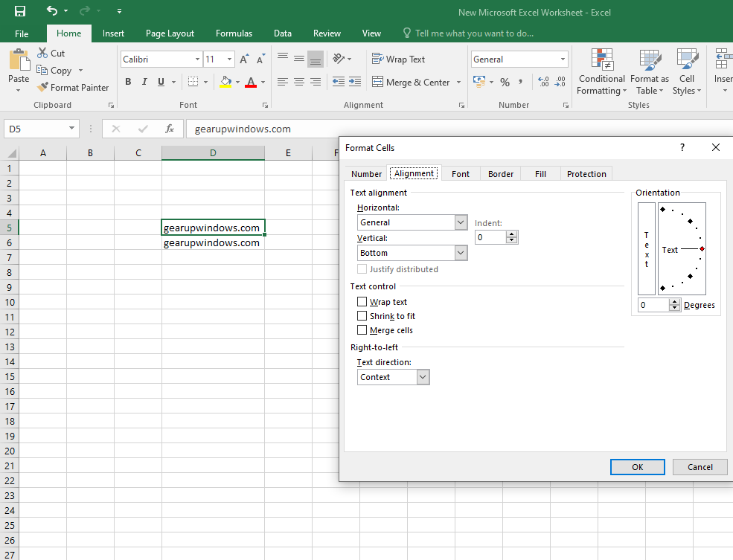This screenshot has width=733, height=560.
Task: Apply percent style
Action: point(505,83)
